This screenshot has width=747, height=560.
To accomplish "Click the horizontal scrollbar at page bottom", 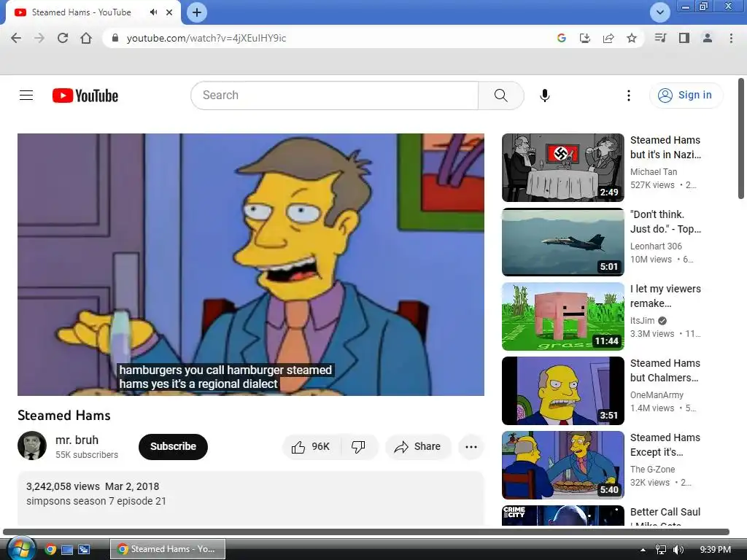I will pos(366,532).
